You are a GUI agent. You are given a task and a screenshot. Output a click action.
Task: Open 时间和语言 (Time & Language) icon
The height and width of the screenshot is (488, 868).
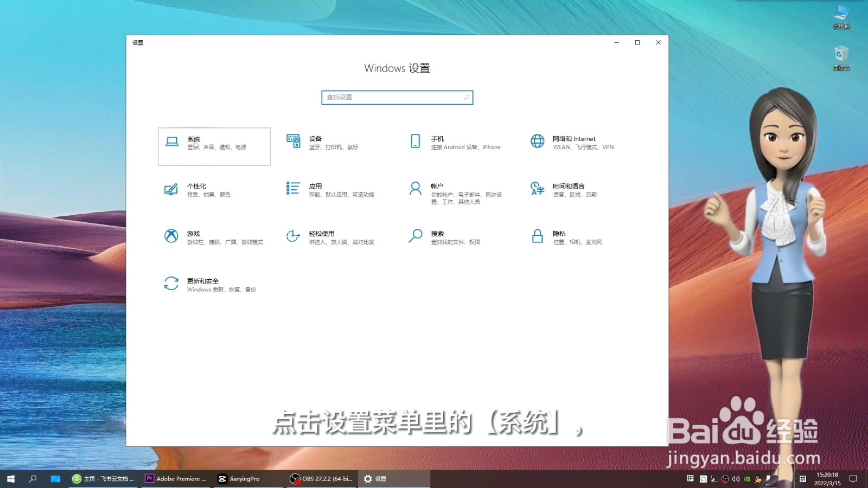pyautogui.click(x=537, y=188)
